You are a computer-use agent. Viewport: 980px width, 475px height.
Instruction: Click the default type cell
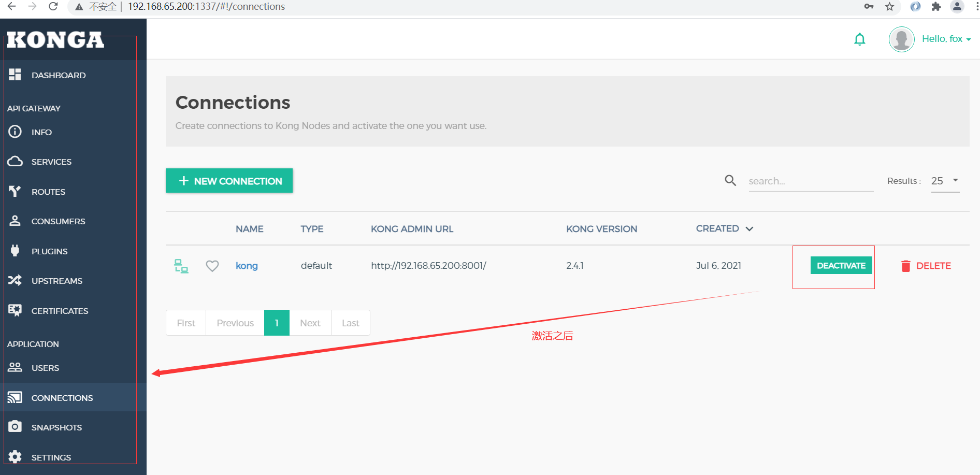316,266
